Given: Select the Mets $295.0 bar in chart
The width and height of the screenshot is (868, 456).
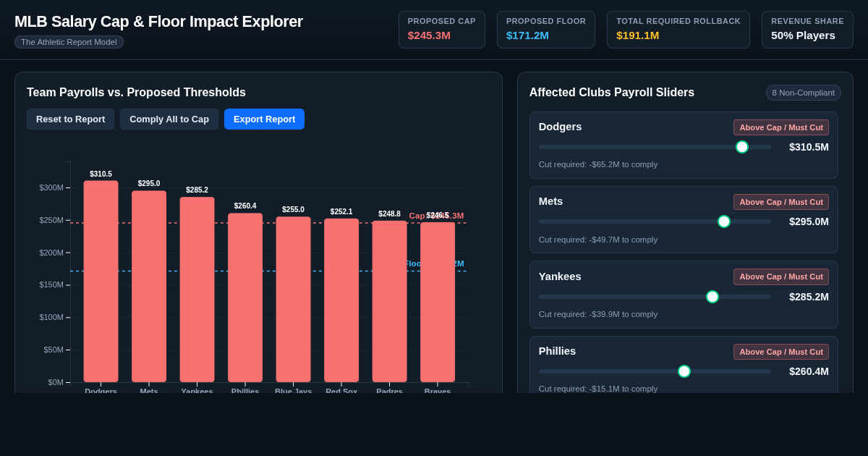Looking at the screenshot, I should pyautogui.click(x=149, y=287).
